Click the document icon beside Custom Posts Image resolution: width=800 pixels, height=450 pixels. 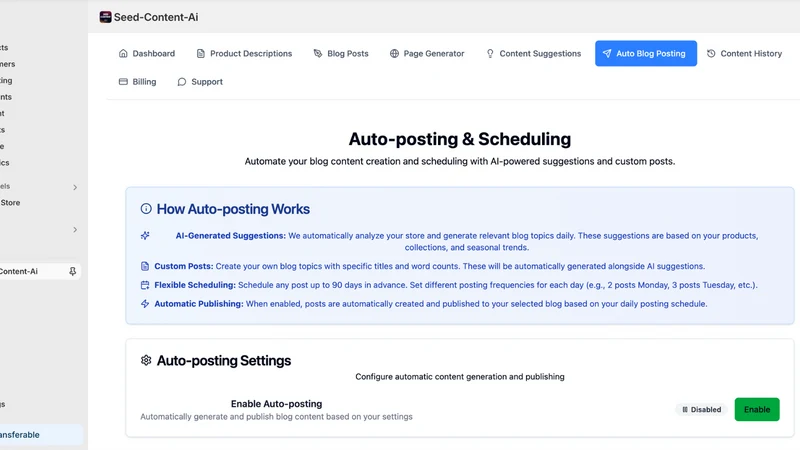click(x=145, y=266)
